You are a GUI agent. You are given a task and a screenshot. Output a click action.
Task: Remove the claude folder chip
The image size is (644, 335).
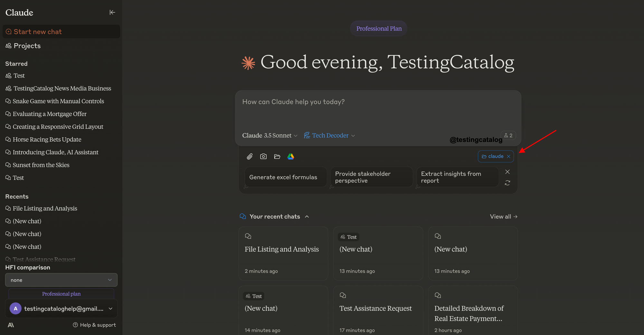508,156
